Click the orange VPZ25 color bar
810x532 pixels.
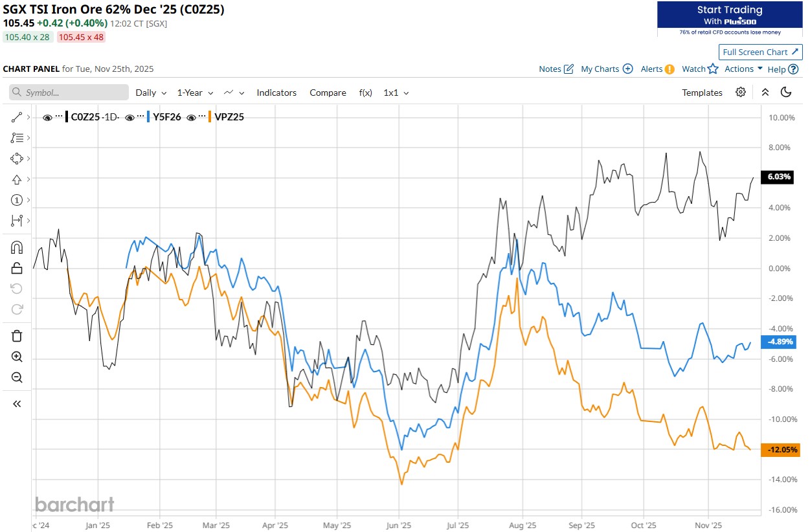[x=210, y=117]
